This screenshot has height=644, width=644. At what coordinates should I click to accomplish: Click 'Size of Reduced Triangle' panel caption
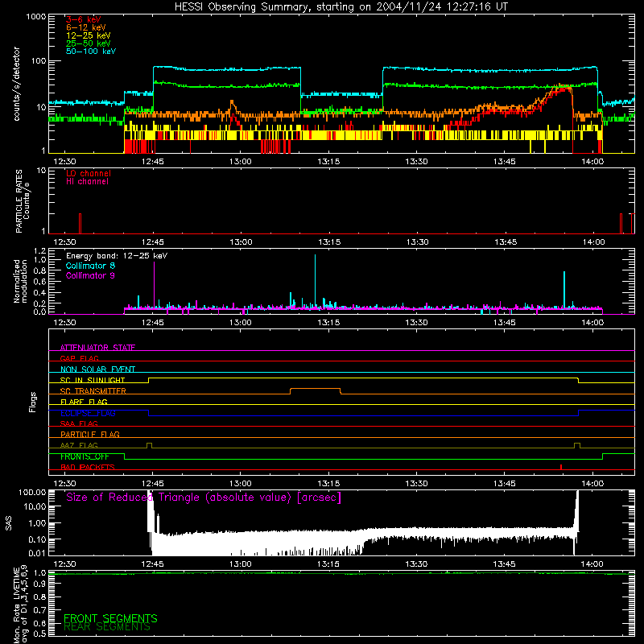[x=204, y=497]
